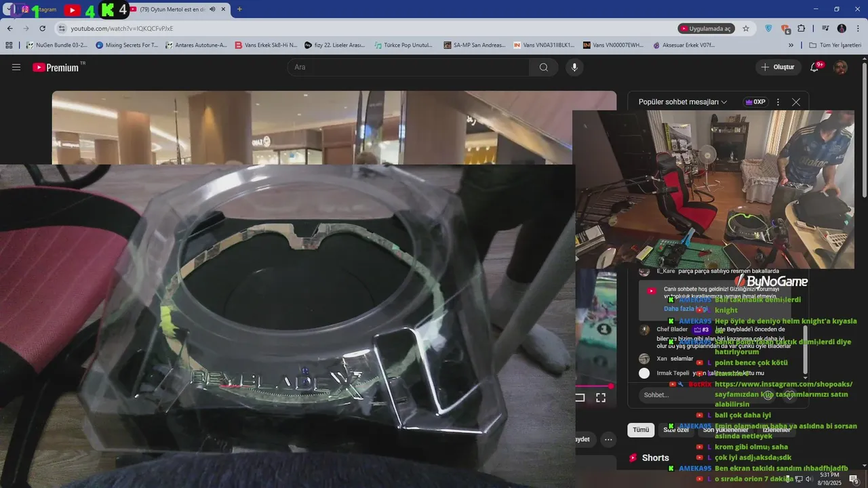Click the live chat scrollbar
The height and width of the screenshot is (488, 868).
pos(806,349)
